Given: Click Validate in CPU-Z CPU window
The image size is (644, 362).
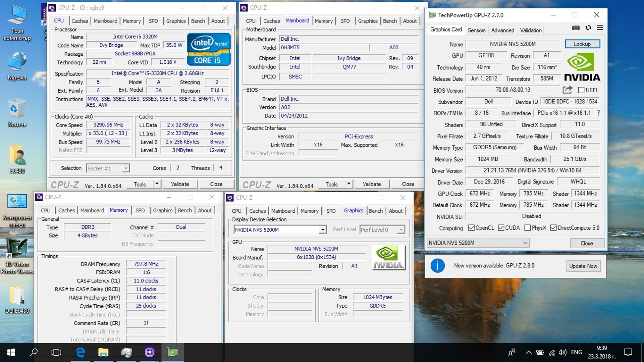Looking at the screenshot, I should coord(180,184).
